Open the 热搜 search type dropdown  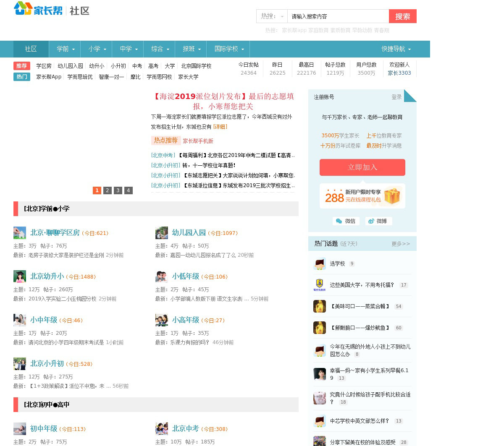pyautogui.click(x=272, y=16)
